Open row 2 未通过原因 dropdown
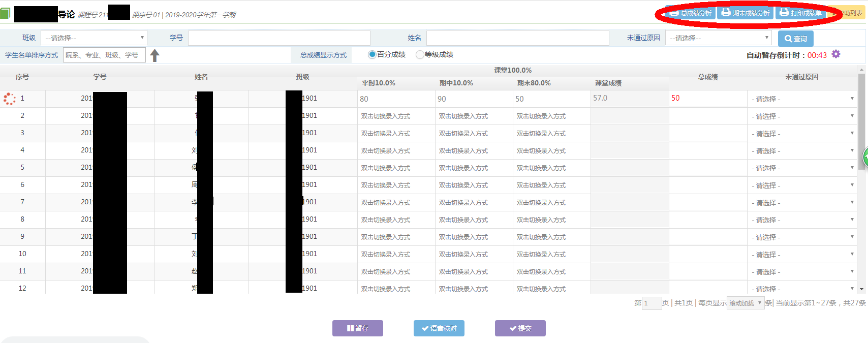This screenshot has height=343, width=868. (802, 116)
